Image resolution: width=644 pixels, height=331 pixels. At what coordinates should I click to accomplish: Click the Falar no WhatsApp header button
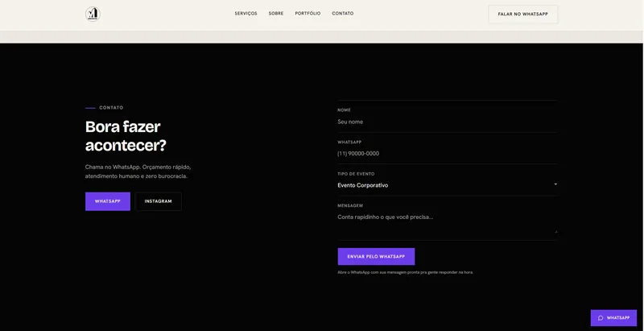tap(522, 14)
